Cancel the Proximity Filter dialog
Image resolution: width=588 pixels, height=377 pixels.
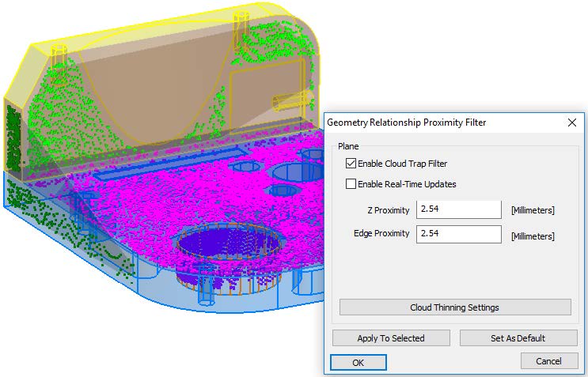[x=549, y=361]
